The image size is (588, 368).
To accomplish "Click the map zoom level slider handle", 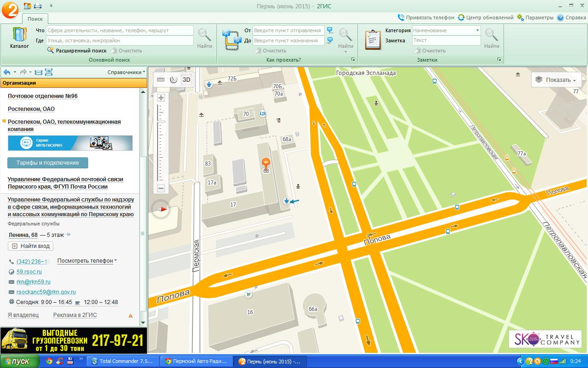I will (x=161, y=121).
